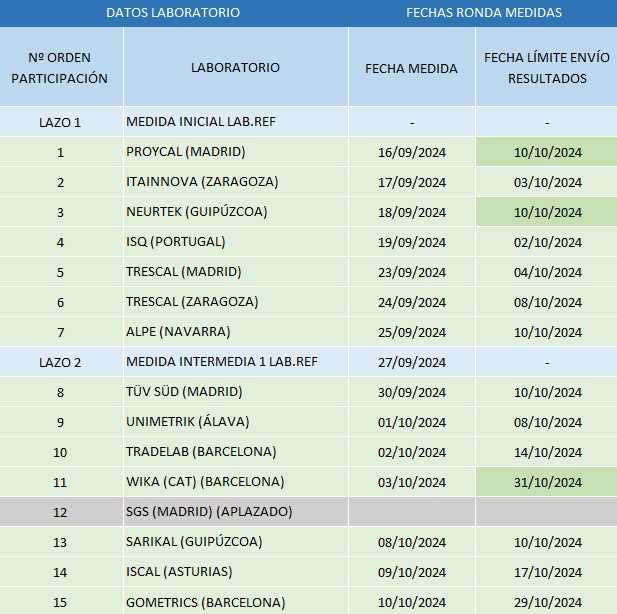Select measurement date 25/09/2024

tap(412, 332)
